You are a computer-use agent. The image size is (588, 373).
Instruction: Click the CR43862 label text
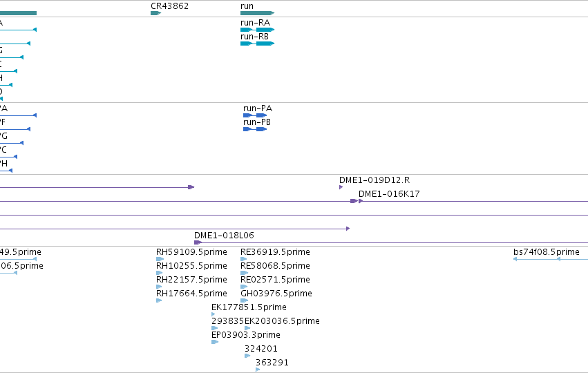[169, 6]
